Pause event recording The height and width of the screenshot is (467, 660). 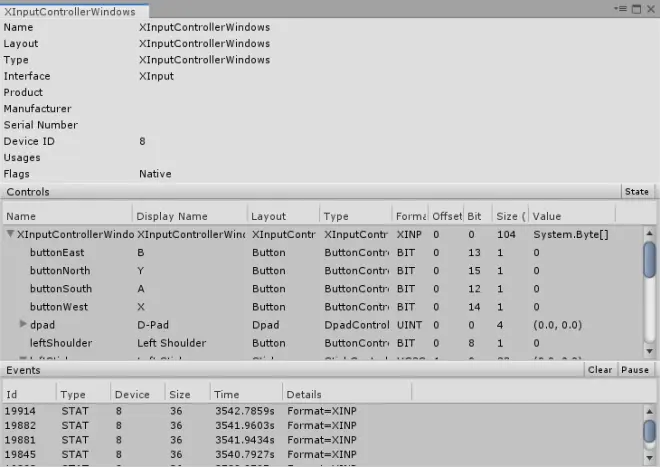[x=635, y=370]
